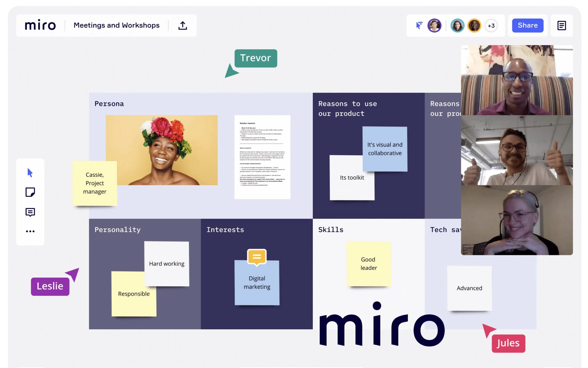Click the Skills frame title
Screen dimensions: 588x368
coord(331,230)
